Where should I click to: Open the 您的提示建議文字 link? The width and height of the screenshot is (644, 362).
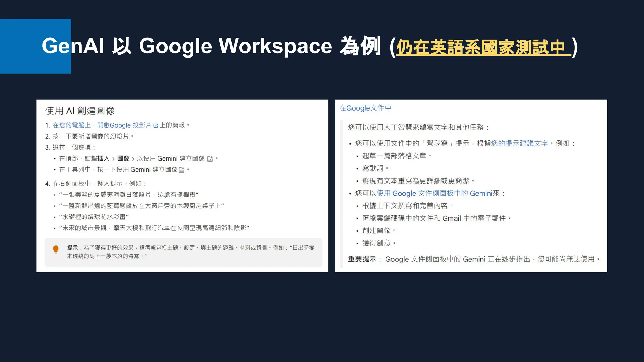(519, 143)
